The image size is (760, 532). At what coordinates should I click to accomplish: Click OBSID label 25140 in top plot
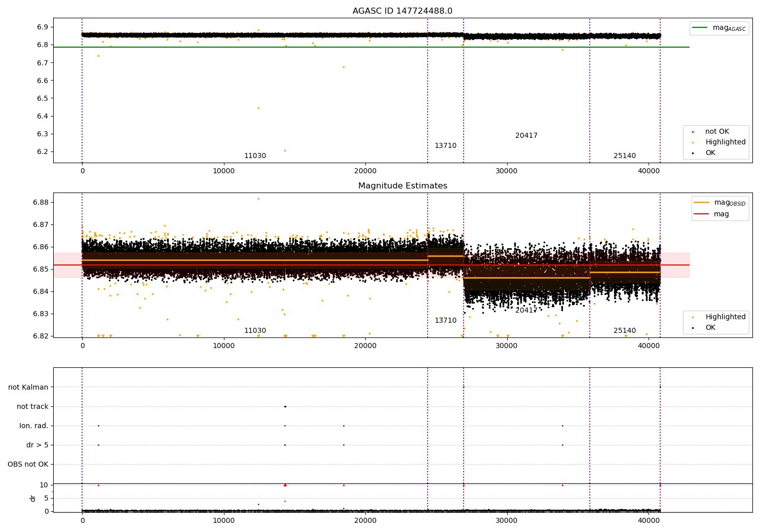pyautogui.click(x=625, y=156)
